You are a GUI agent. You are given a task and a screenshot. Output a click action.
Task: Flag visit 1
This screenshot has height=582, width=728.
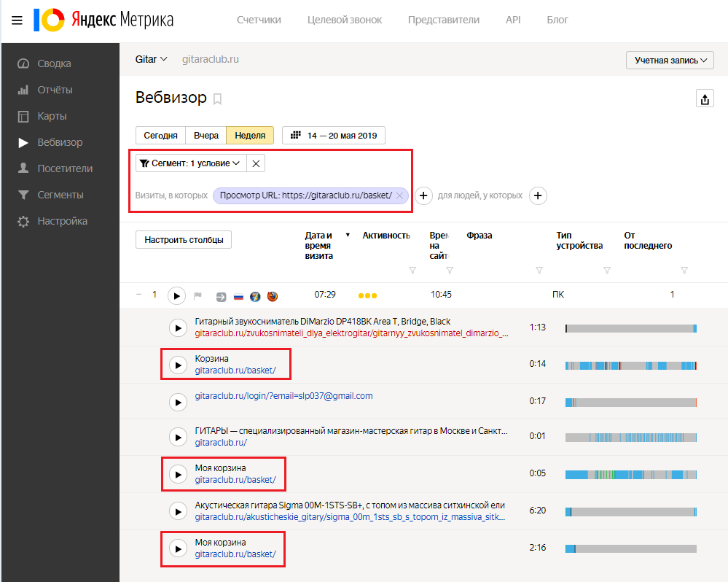click(197, 295)
